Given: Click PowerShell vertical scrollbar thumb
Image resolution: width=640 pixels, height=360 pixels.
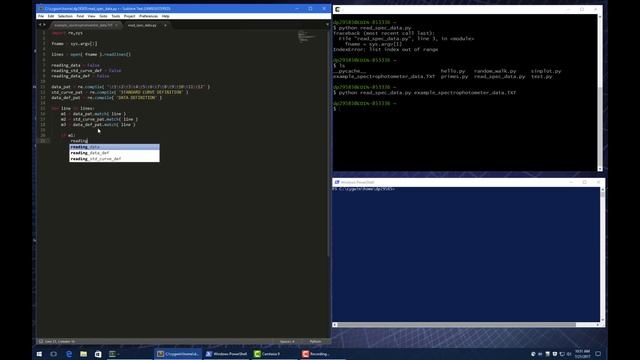Looking at the screenshot, I should point(602,194).
